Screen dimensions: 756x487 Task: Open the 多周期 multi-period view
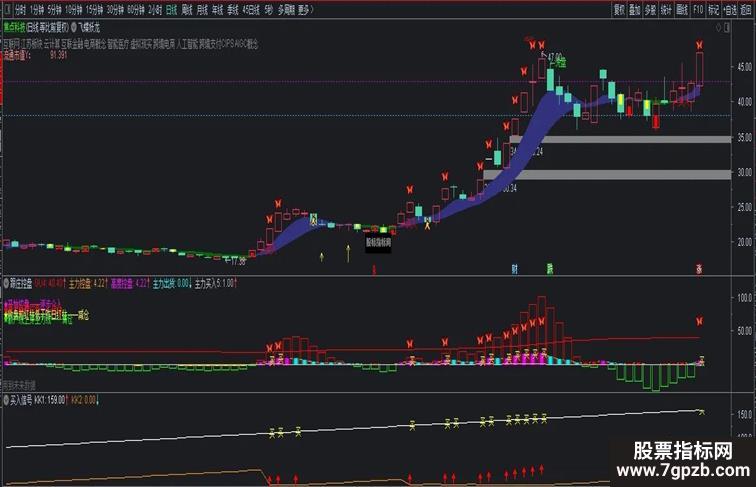(x=286, y=10)
